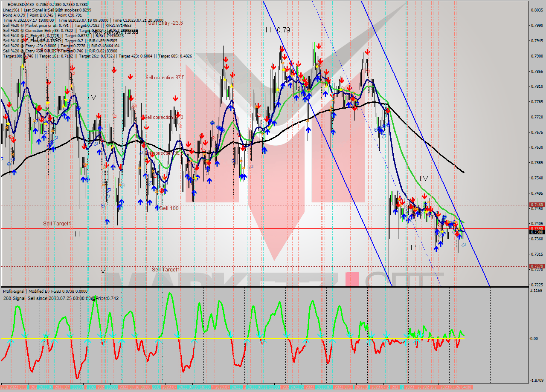546x392 pixels.
Task: Click the black 0.7380 current price tag
Action: click(537, 232)
